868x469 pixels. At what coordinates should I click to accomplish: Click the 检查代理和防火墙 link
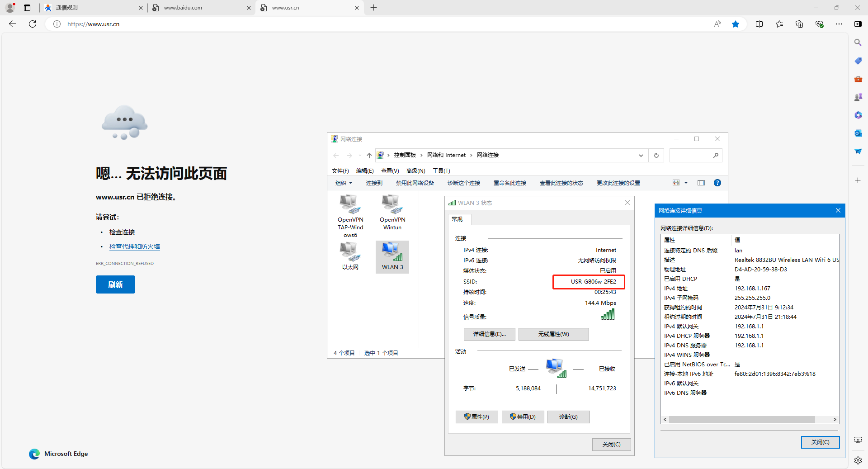click(135, 246)
